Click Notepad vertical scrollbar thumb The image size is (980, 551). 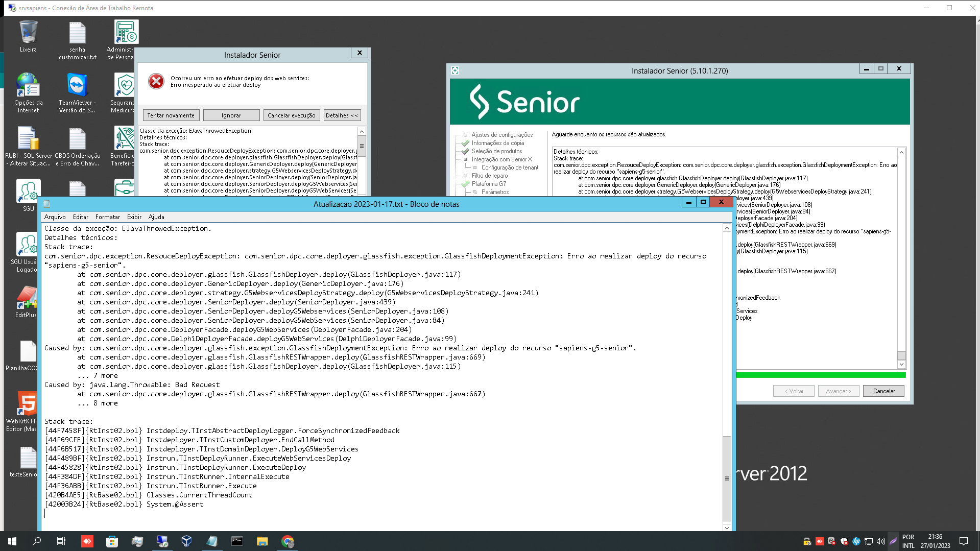(x=727, y=478)
